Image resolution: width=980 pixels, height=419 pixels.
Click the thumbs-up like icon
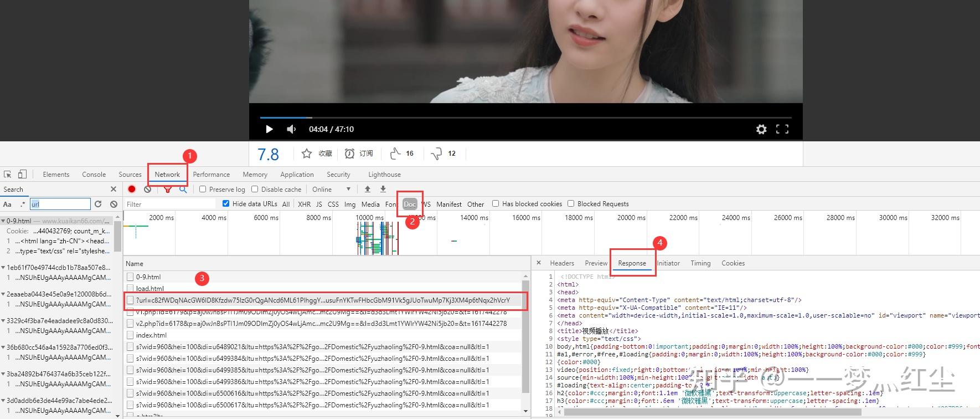395,154
